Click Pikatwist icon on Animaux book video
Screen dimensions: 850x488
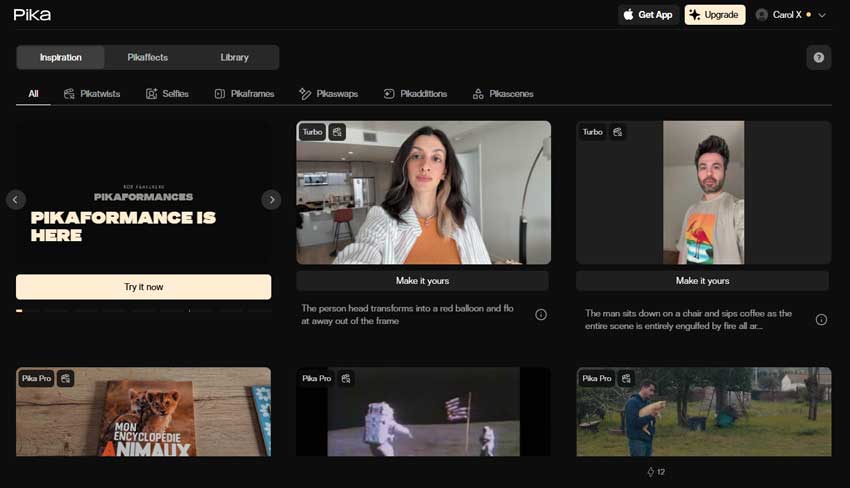click(66, 378)
